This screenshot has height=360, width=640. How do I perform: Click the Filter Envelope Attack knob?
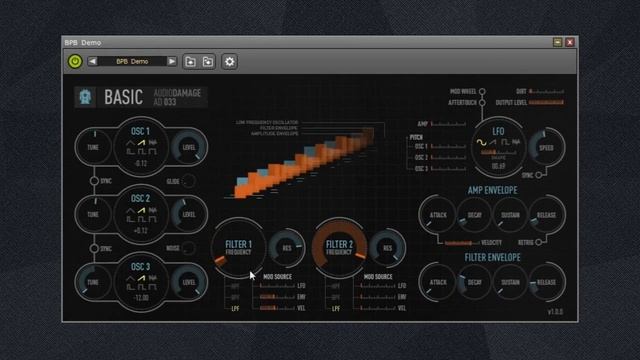click(x=438, y=282)
